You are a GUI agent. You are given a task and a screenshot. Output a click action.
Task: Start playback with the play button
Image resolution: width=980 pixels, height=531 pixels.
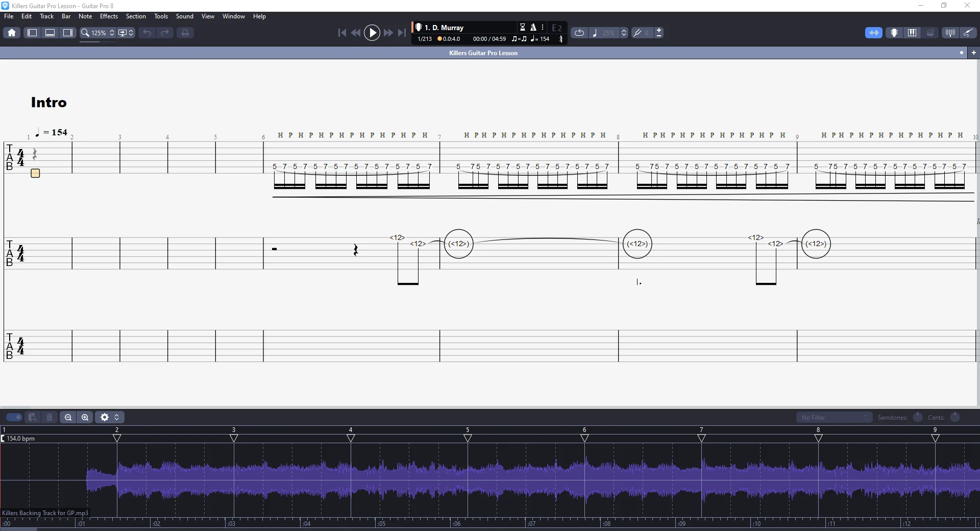click(372, 33)
